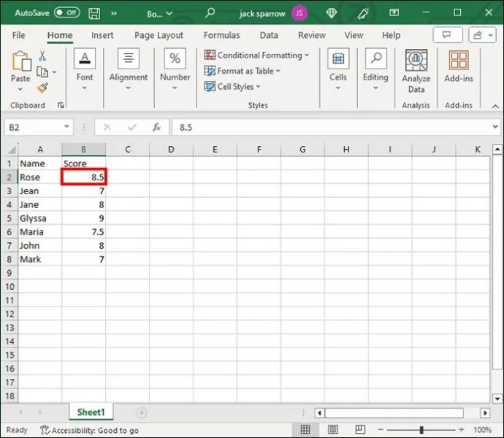Click the Format Painter brush icon

click(x=42, y=88)
